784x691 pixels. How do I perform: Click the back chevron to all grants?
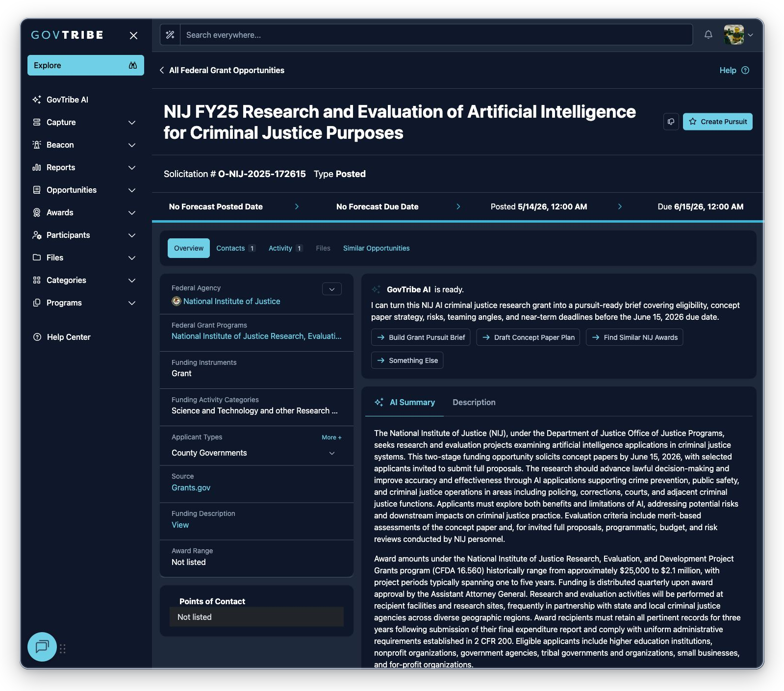(162, 70)
